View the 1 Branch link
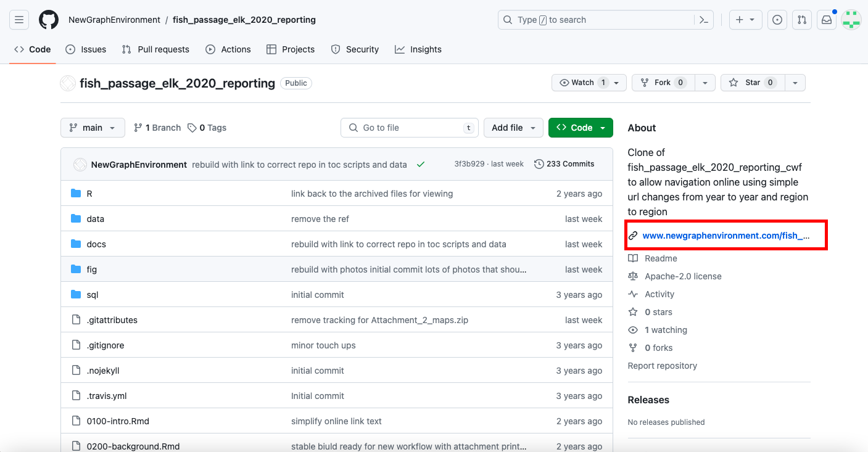Image resolution: width=868 pixels, height=452 pixels. [x=157, y=128]
